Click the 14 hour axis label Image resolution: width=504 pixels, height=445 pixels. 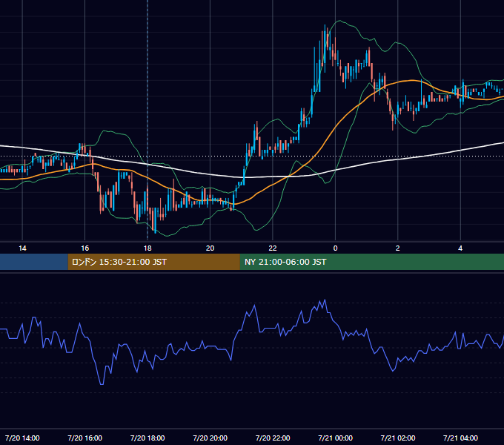pyautogui.click(x=22, y=248)
